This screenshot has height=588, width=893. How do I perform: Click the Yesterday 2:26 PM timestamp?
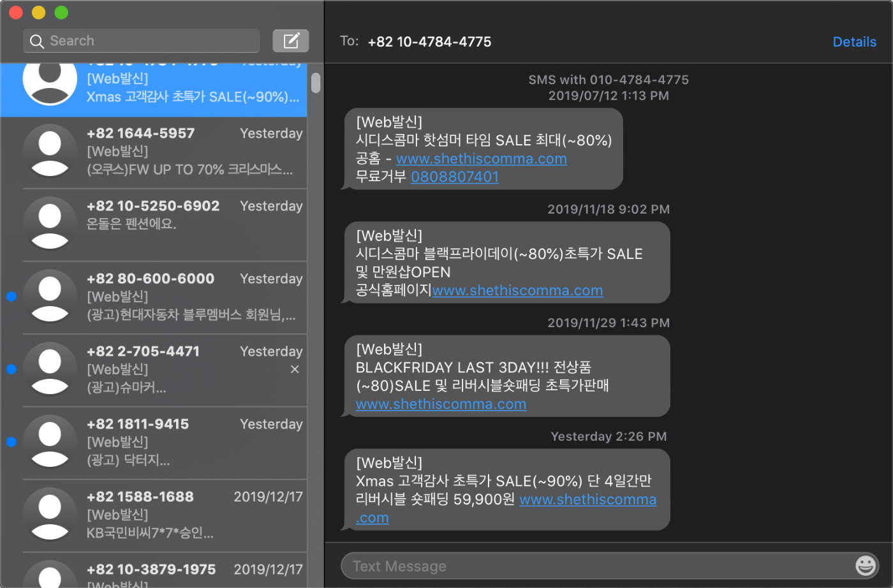(609, 436)
